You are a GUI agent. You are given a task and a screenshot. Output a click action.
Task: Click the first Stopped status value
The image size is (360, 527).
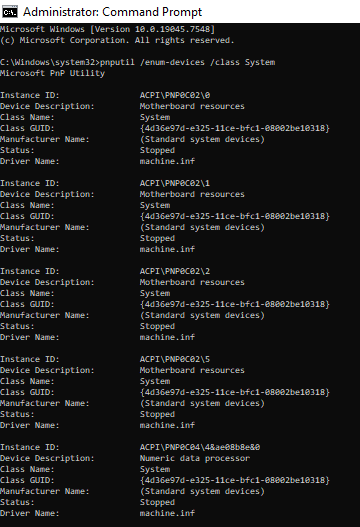[157, 151]
